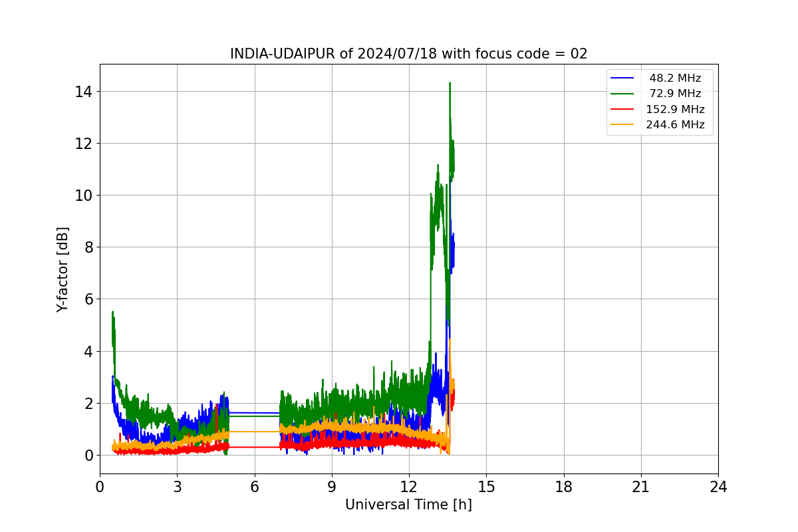Viewport: 798px width, 532px height.
Task: Select the 72.9 MHz legend label
Action: (x=675, y=94)
